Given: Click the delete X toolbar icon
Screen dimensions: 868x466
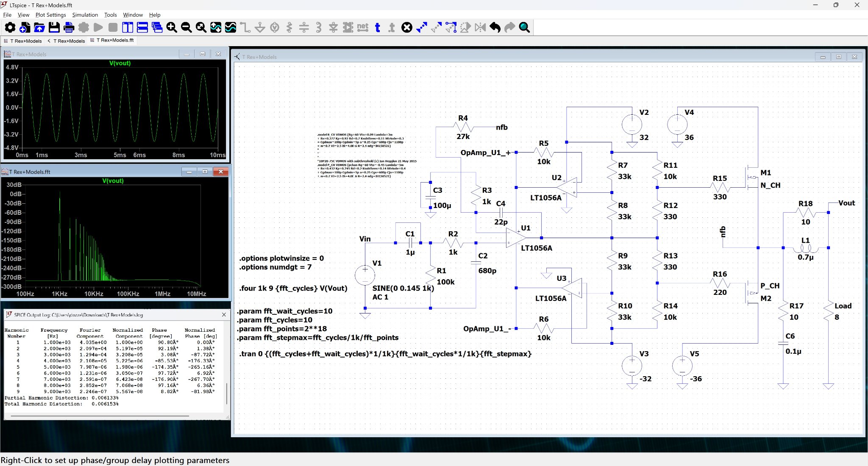Looking at the screenshot, I should point(407,28).
